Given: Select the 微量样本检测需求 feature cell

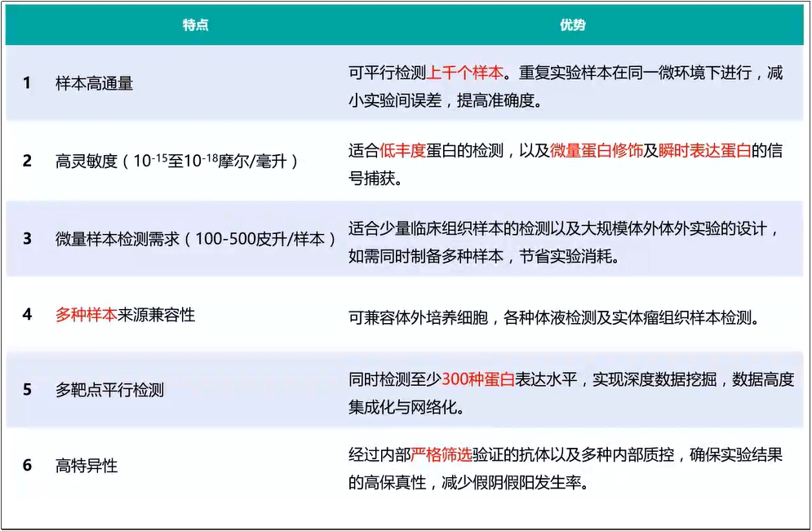Looking at the screenshot, I should click(196, 238).
